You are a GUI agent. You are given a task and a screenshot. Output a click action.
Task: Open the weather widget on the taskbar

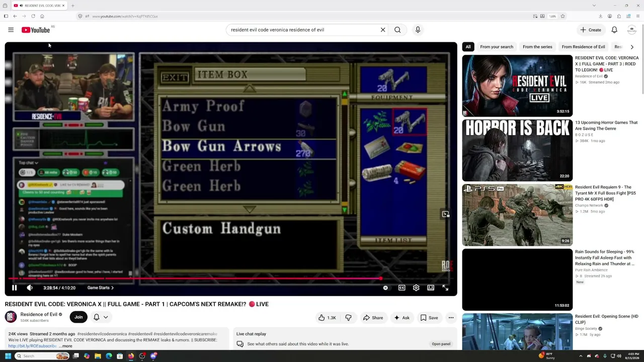(x=546, y=356)
